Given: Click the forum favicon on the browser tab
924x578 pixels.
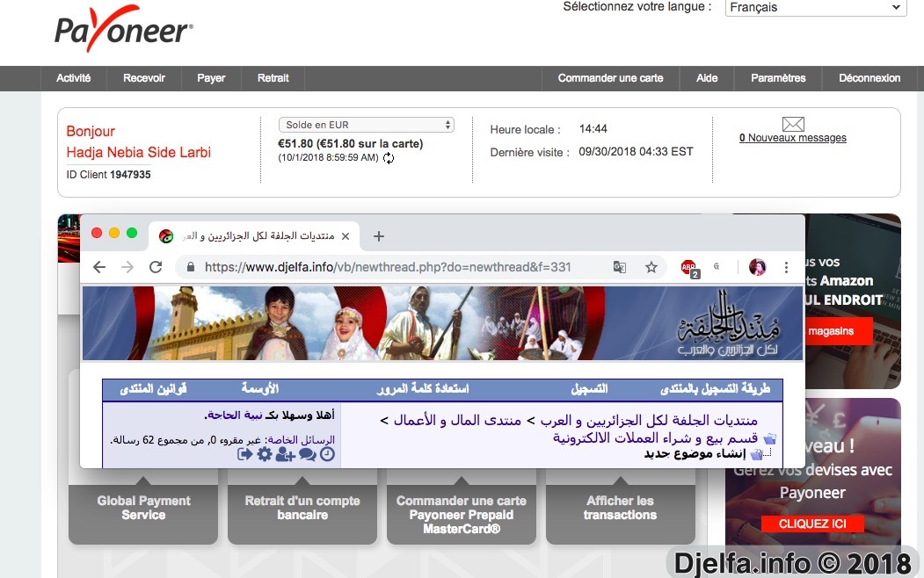Looking at the screenshot, I should click(x=166, y=236).
